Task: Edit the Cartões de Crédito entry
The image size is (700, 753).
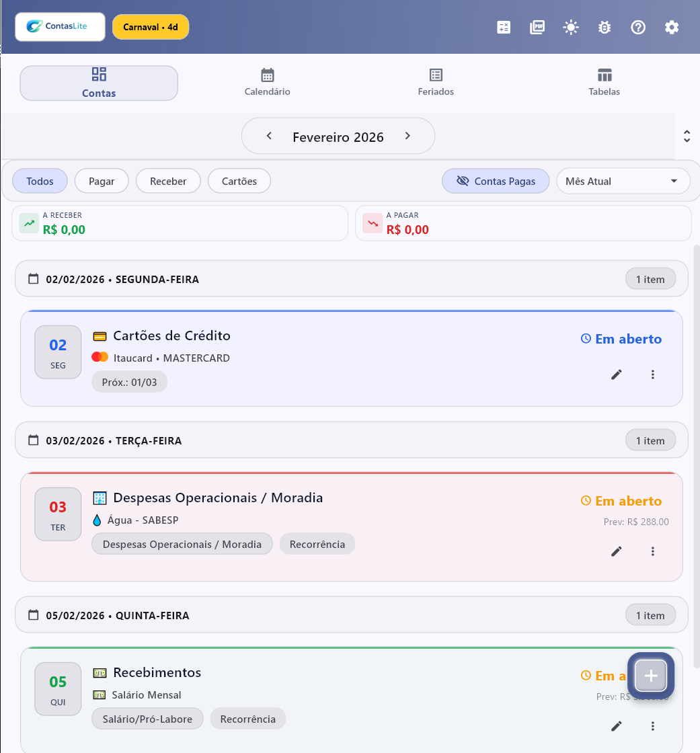Action: [x=617, y=374]
